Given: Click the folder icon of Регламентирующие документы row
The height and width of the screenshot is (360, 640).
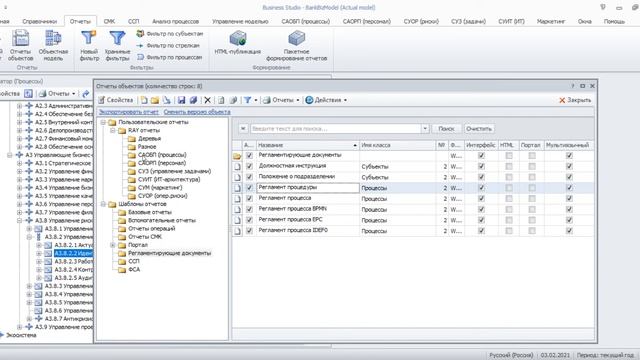Looking at the screenshot, I should [237, 156].
